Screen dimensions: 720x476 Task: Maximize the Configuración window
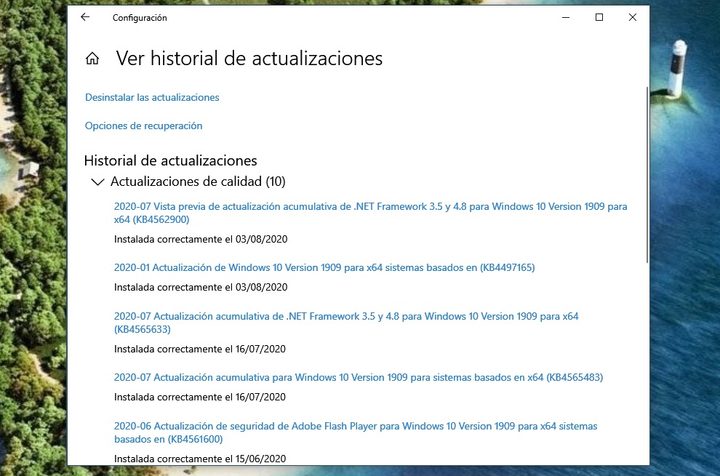[x=599, y=17]
